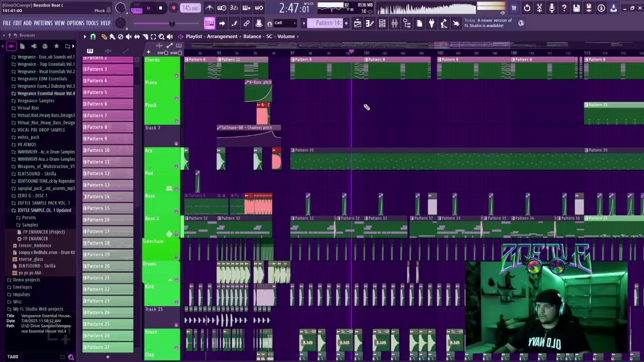The height and width of the screenshot is (362, 644).
Task: Toggle the Browser view icon in toolbar
Action: tap(407, 23)
